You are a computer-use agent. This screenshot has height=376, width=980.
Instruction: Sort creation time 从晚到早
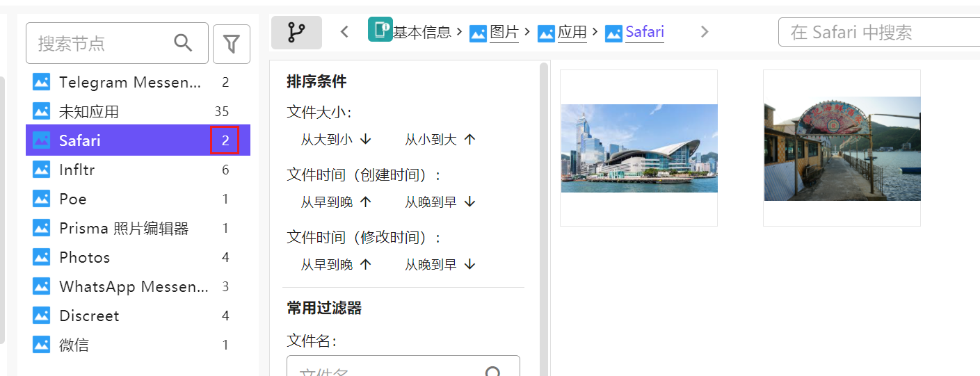(x=440, y=202)
